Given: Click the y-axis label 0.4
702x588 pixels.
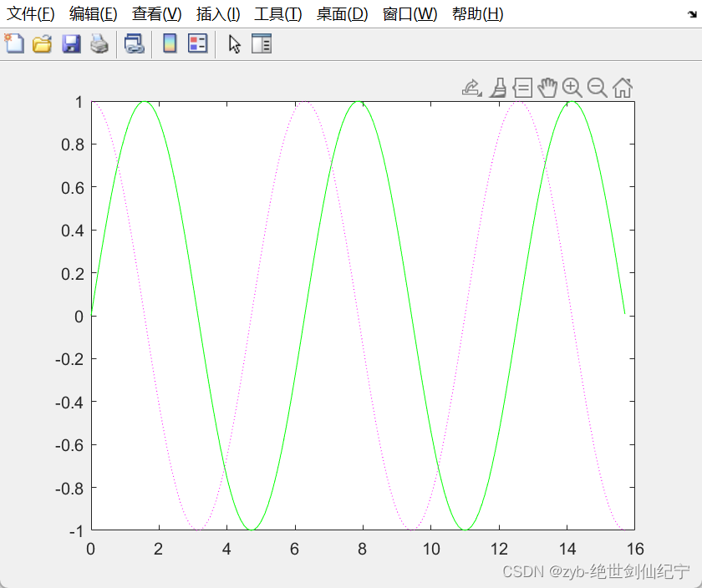Looking at the screenshot, I should [73, 231].
